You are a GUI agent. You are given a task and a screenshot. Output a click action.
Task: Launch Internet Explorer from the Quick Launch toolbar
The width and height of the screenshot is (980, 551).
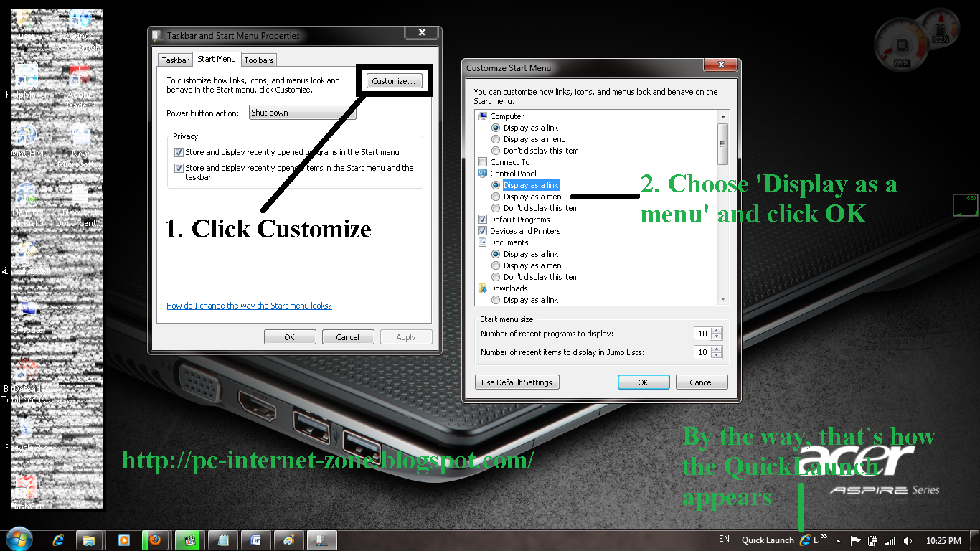(804, 540)
